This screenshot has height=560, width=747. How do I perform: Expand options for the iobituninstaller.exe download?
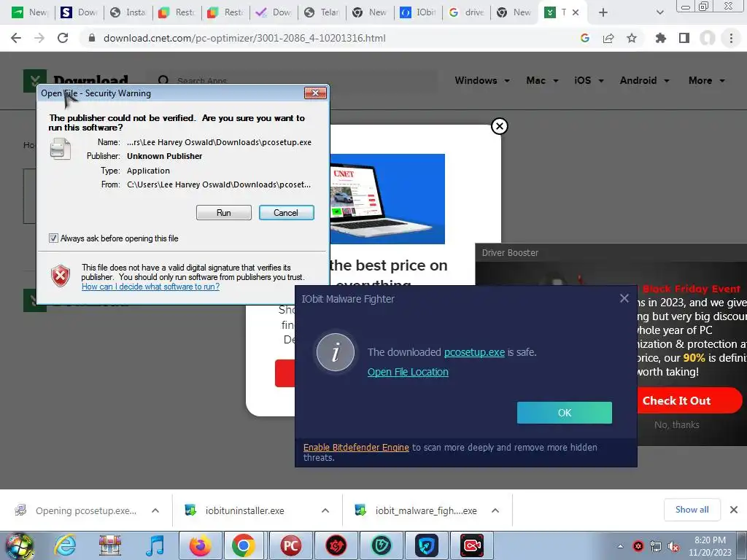325,510
